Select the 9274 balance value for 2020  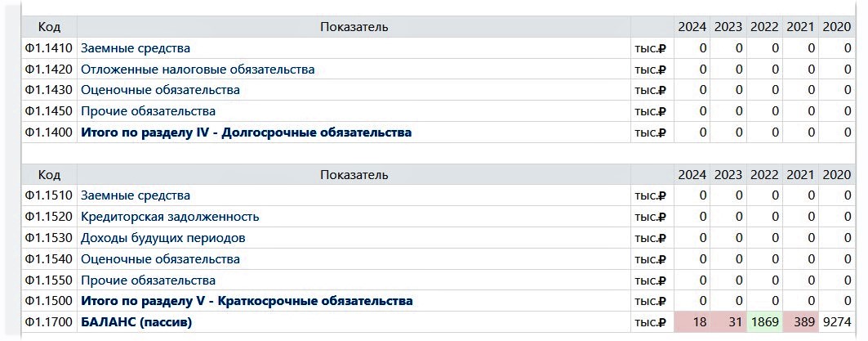(x=836, y=322)
